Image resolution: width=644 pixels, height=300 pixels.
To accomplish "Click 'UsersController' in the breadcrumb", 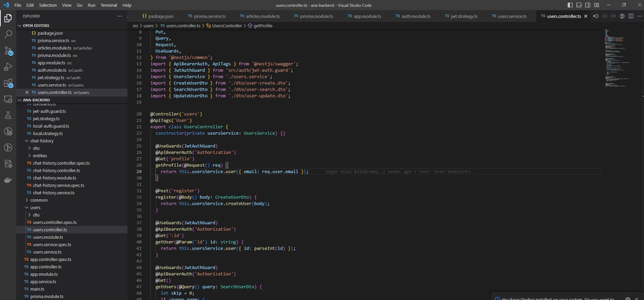I will pyautogui.click(x=227, y=26).
